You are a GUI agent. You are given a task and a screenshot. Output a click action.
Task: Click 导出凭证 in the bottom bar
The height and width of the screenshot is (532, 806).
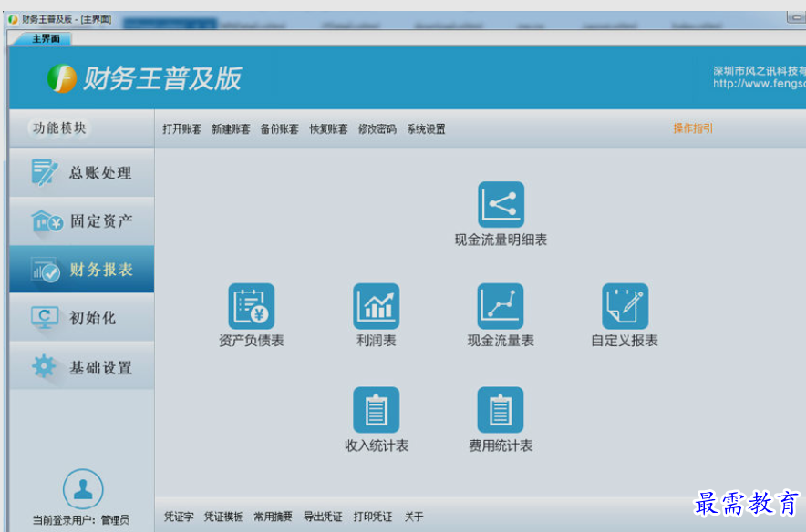coord(323,517)
